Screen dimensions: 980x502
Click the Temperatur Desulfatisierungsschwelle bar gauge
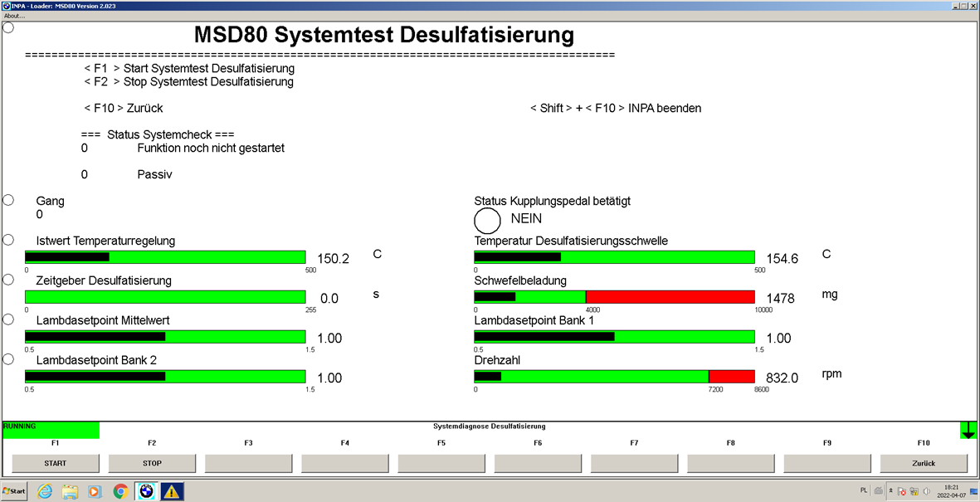[x=614, y=257]
